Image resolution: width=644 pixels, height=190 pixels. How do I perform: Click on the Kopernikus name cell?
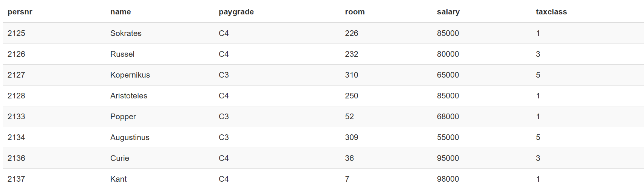tap(130, 75)
